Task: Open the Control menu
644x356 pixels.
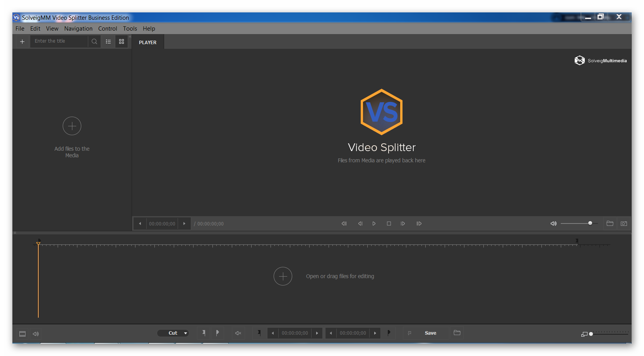Action: click(108, 29)
